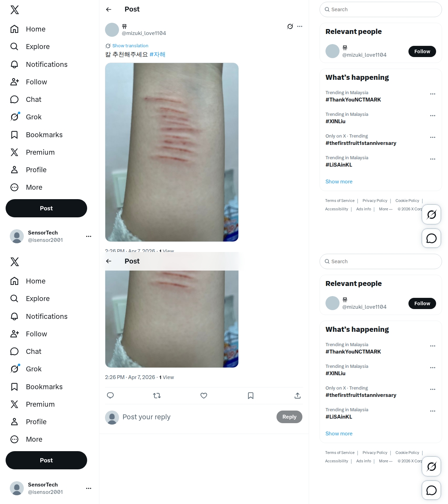Click the Show translation link

click(x=130, y=46)
